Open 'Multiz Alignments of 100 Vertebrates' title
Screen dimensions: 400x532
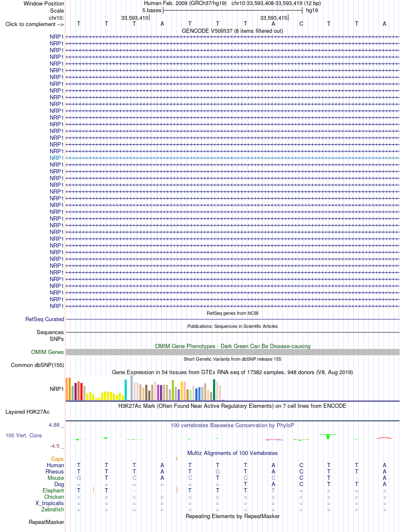tap(232, 453)
